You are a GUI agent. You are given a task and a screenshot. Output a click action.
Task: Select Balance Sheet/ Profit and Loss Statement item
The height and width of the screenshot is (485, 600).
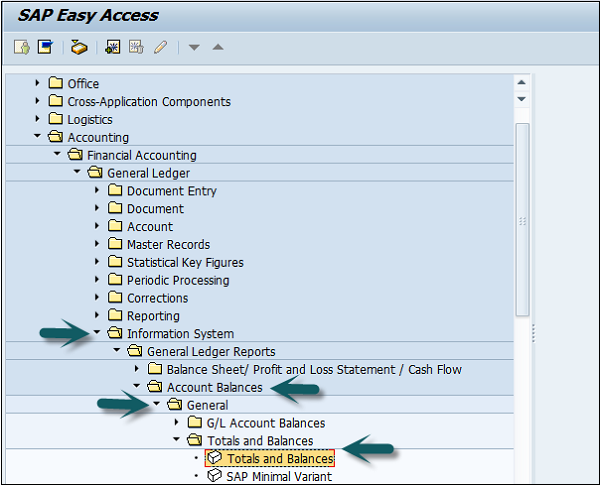click(314, 369)
